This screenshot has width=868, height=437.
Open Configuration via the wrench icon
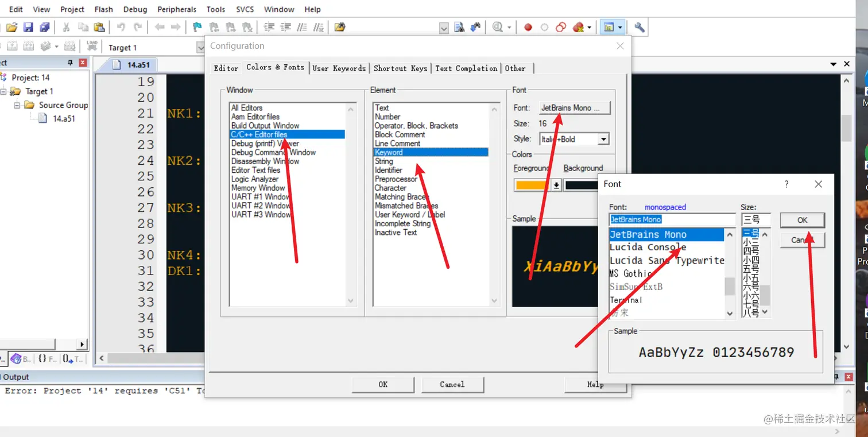coord(639,27)
